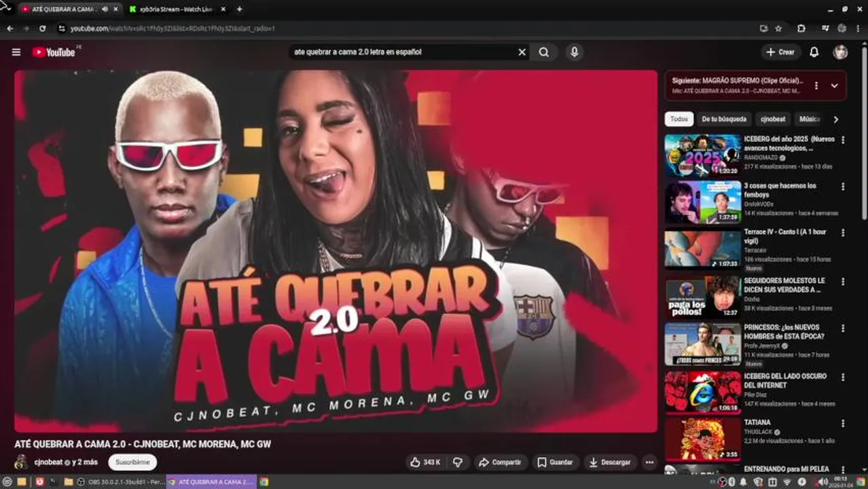
Task: Select the Música filter chip
Action: tap(809, 119)
